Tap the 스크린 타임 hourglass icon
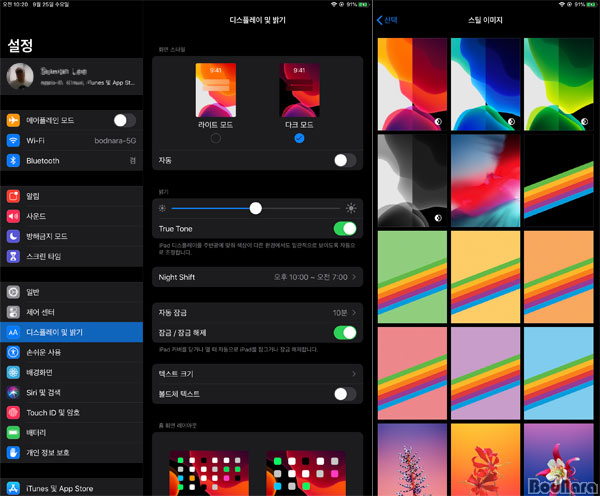Image resolution: width=600 pixels, height=496 pixels. click(13, 256)
